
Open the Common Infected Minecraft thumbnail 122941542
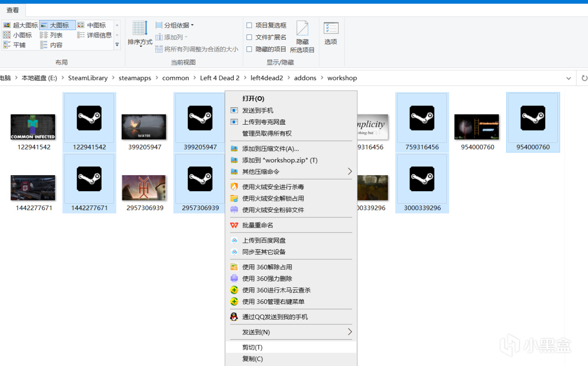pos(33,127)
